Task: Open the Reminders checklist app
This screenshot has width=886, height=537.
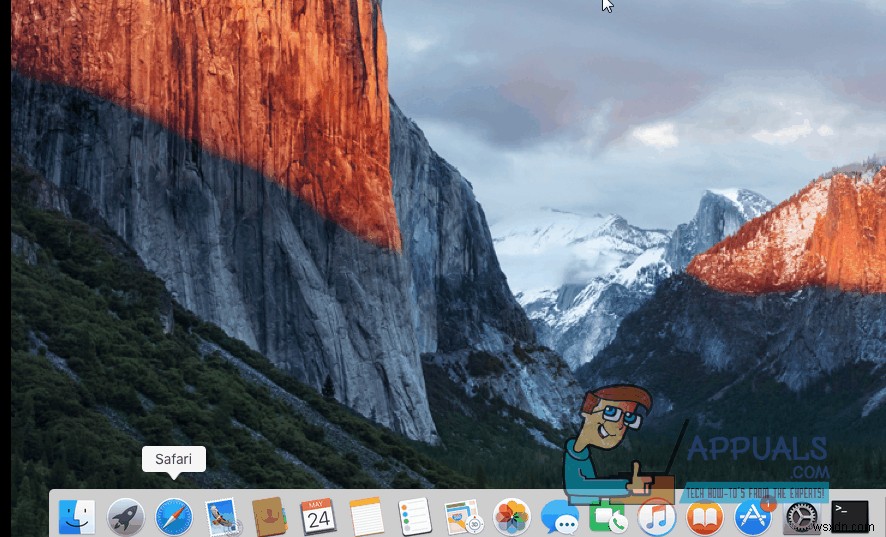Action: click(414, 517)
